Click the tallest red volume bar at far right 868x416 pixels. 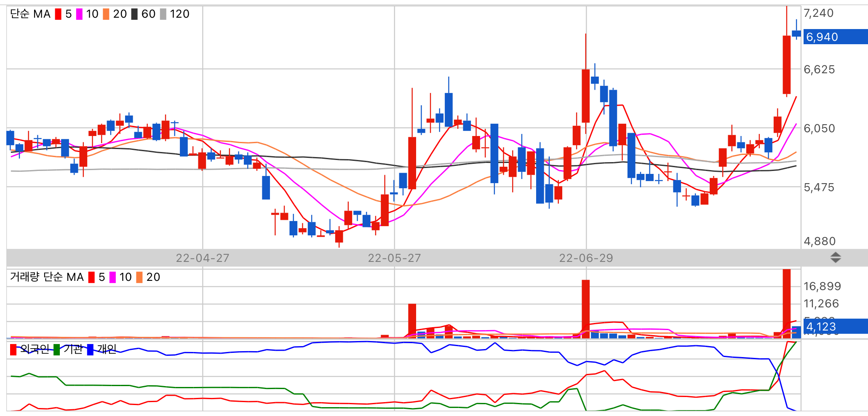(x=786, y=303)
